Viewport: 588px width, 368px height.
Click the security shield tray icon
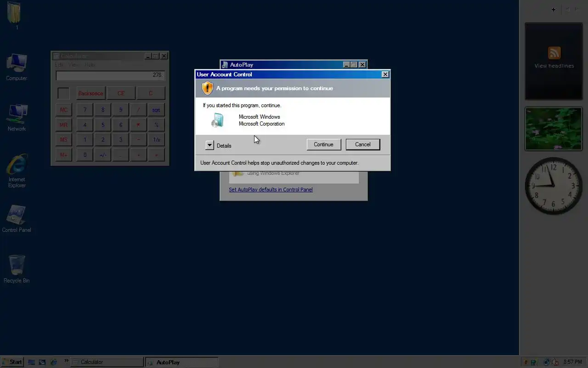[526, 362]
